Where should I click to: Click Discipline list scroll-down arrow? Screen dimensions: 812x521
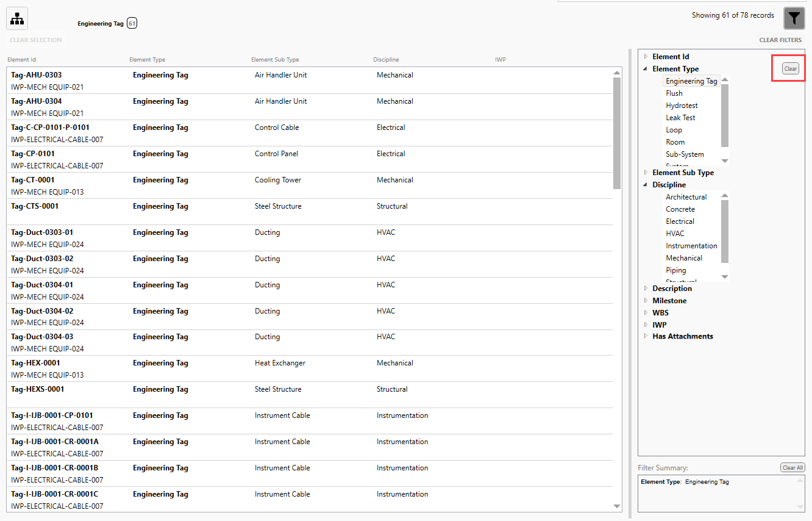[725, 277]
